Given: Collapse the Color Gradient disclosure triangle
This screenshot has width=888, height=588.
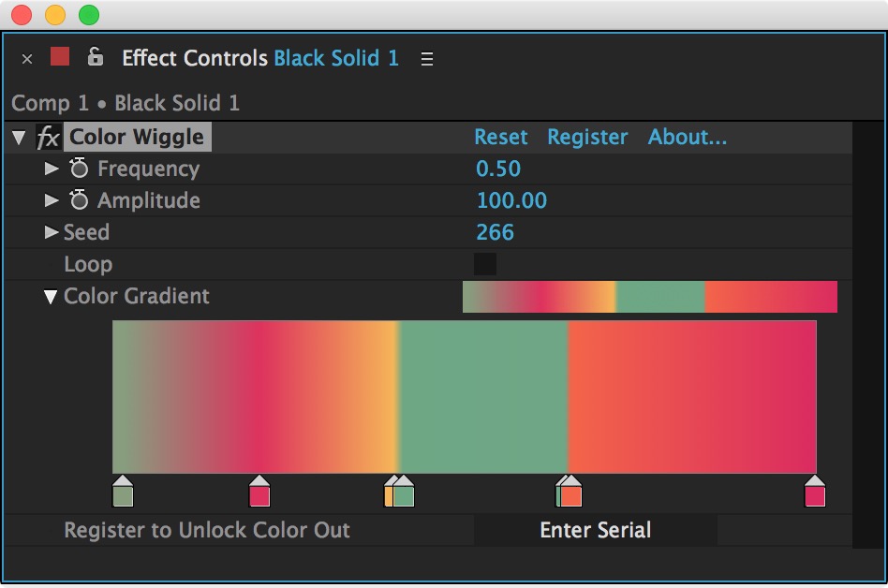Looking at the screenshot, I should [x=52, y=297].
